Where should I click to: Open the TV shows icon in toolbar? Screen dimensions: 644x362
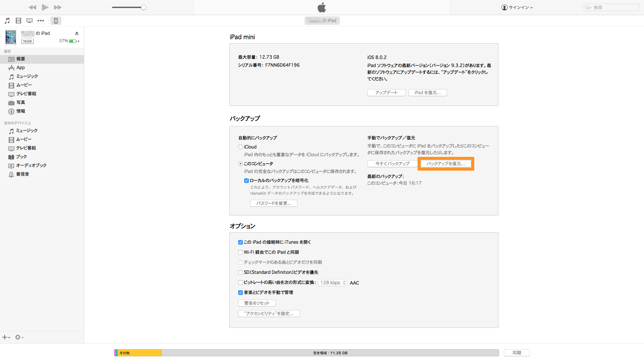(30, 21)
